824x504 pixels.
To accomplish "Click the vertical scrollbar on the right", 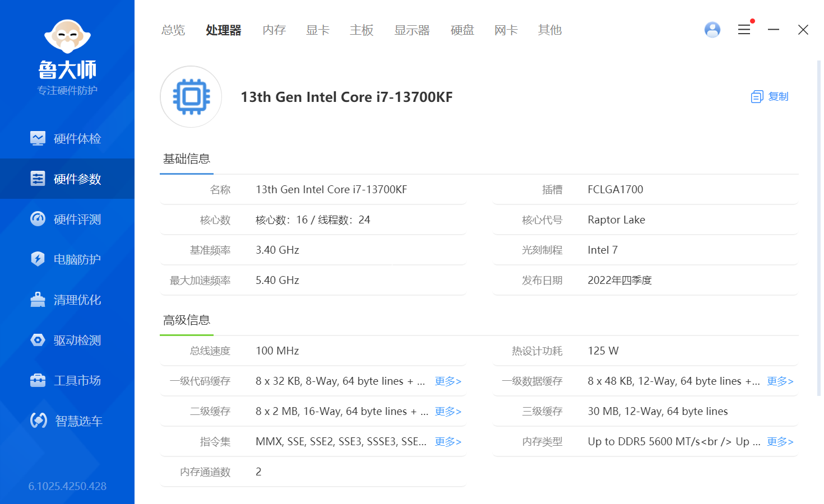I will pos(818,228).
